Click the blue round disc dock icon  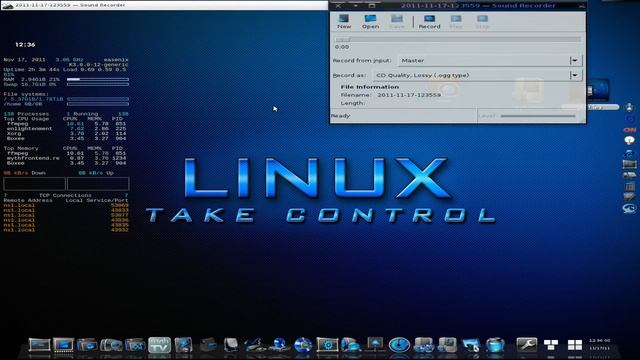pyautogui.click(x=399, y=345)
